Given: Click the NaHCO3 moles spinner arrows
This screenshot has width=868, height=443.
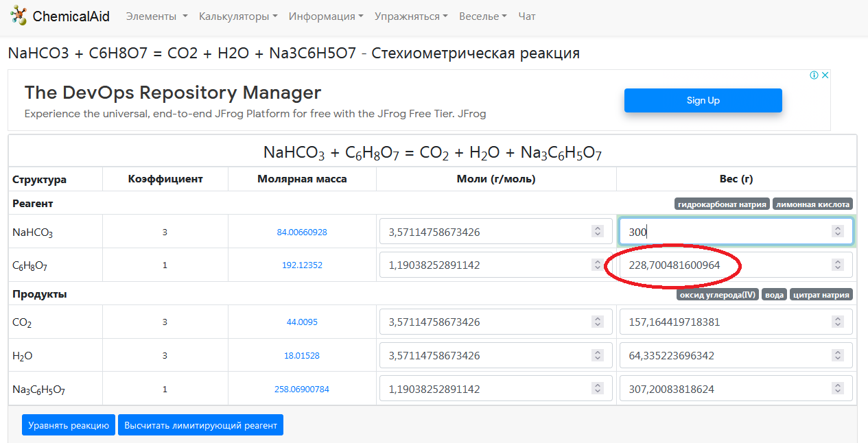Looking at the screenshot, I should coord(598,232).
